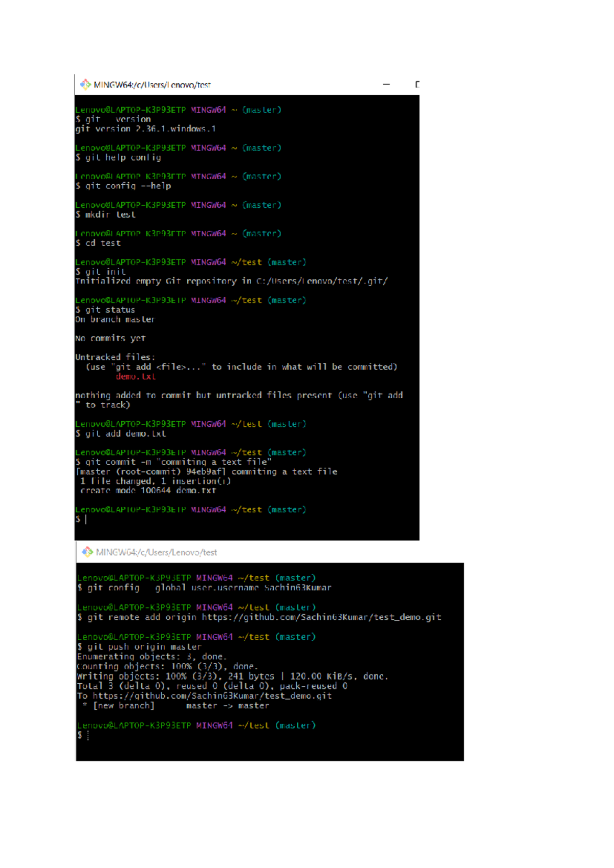Viewport: 614px width, 868px height.
Task: Click the '$ git help config' command line
Action: [x=118, y=158]
